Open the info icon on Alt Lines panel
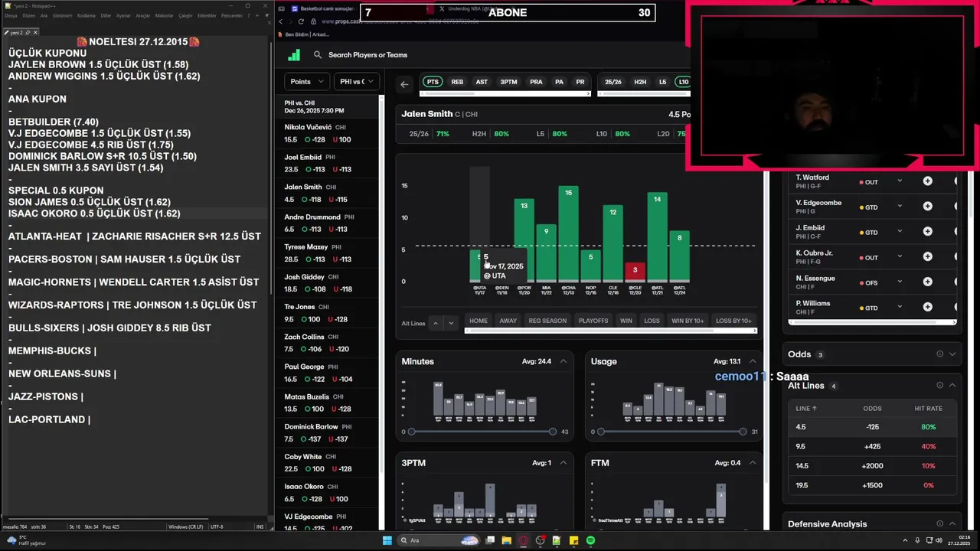This screenshot has width=980, height=551. pyautogui.click(x=939, y=386)
